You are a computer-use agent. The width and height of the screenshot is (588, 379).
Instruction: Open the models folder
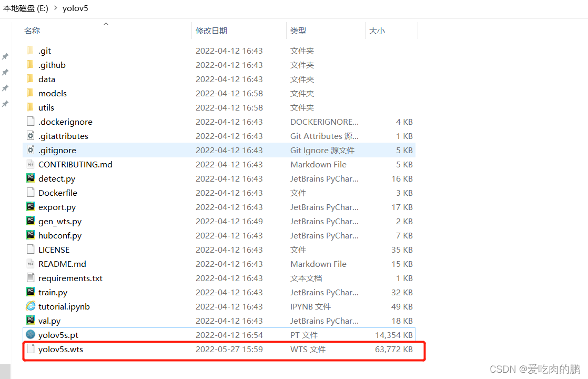(53, 93)
